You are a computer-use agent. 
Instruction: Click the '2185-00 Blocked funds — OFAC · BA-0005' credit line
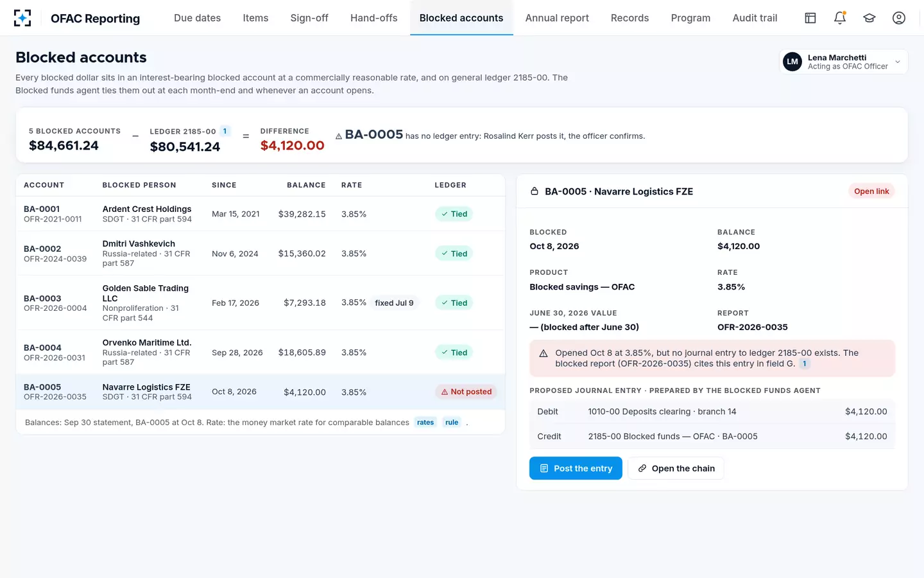click(712, 437)
